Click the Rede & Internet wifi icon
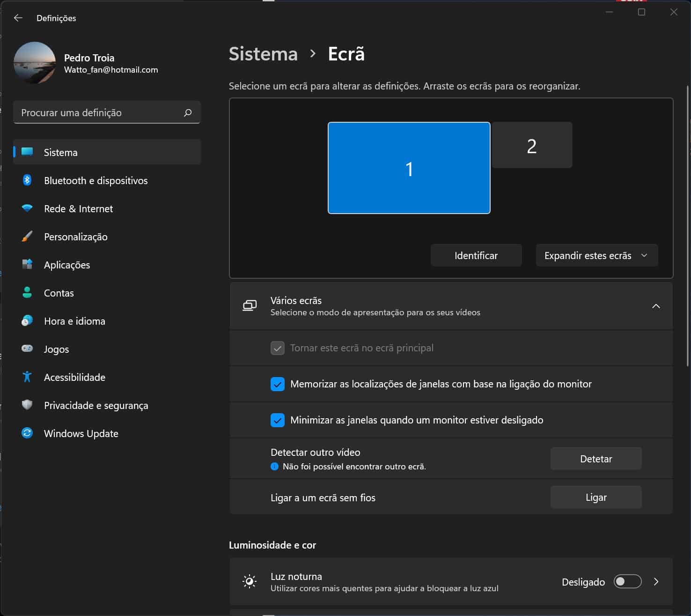Image resolution: width=691 pixels, height=616 pixels. coord(27,208)
